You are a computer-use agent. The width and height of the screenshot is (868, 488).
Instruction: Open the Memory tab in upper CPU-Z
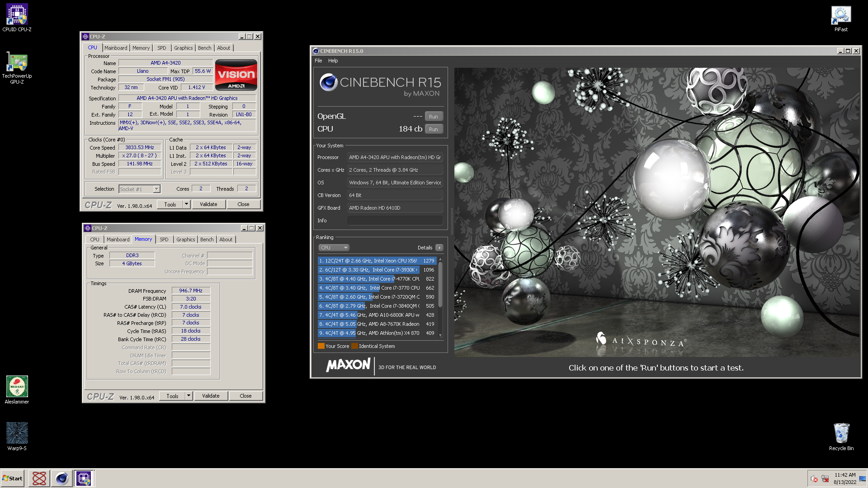pos(141,48)
